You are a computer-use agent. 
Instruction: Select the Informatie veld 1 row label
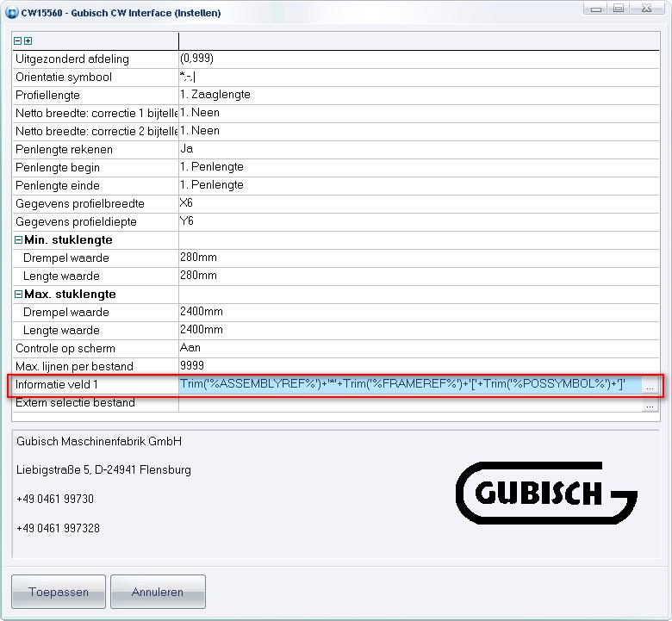pyautogui.click(x=57, y=384)
